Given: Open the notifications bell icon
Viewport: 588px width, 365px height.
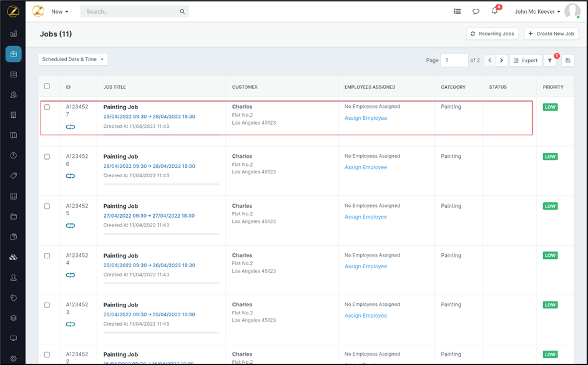Looking at the screenshot, I should tap(494, 11).
